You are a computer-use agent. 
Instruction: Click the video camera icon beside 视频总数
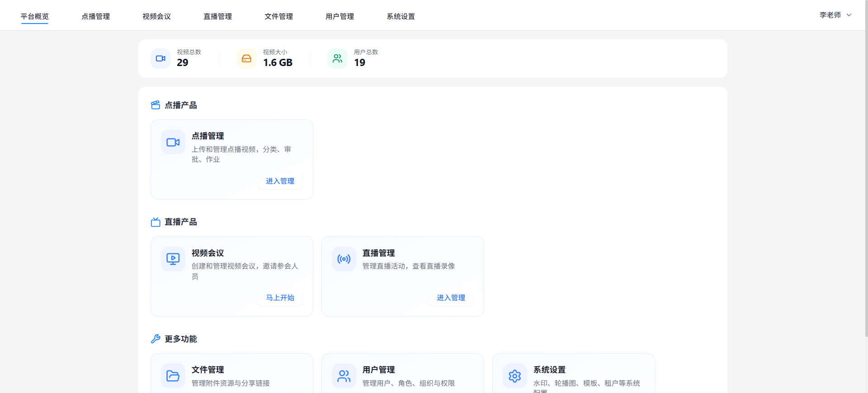coord(160,59)
